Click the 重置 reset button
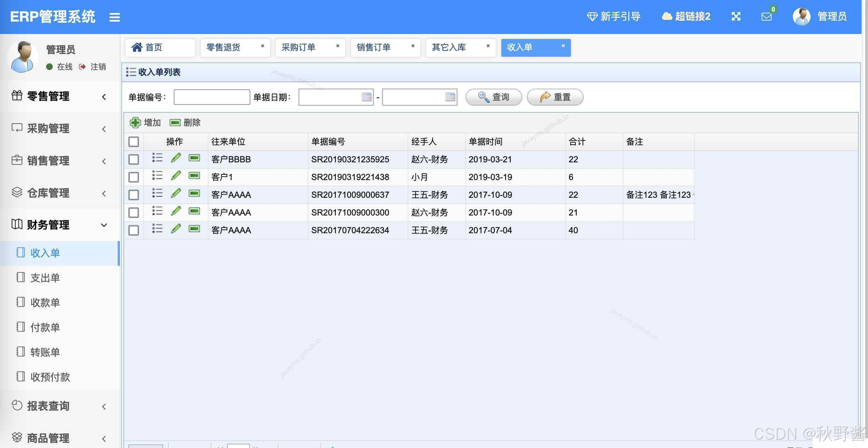The width and height of the screenshot is (868, 448). click(x=555, y=97)
